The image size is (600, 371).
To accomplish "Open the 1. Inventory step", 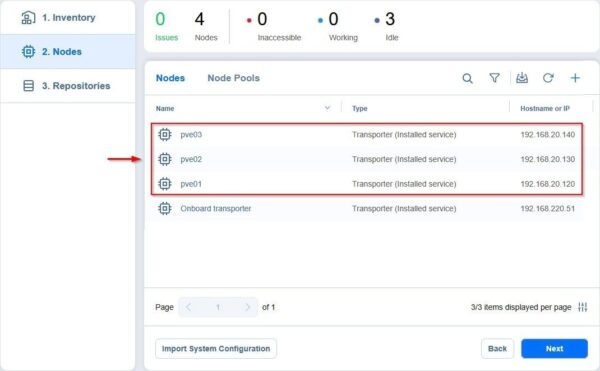I will tap(68, 18).
